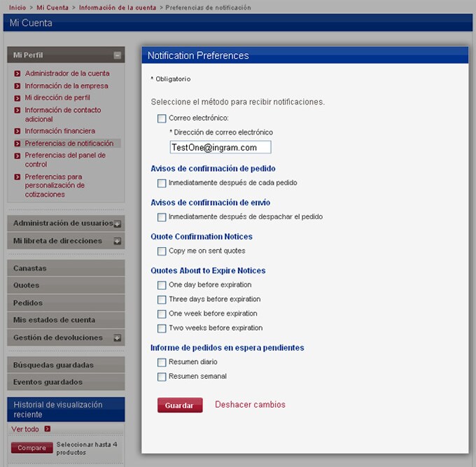Select Preferencias de notificación in sidebar
Image resolution: width=476 pixels, height=467 pixels.
pos(69,144)
